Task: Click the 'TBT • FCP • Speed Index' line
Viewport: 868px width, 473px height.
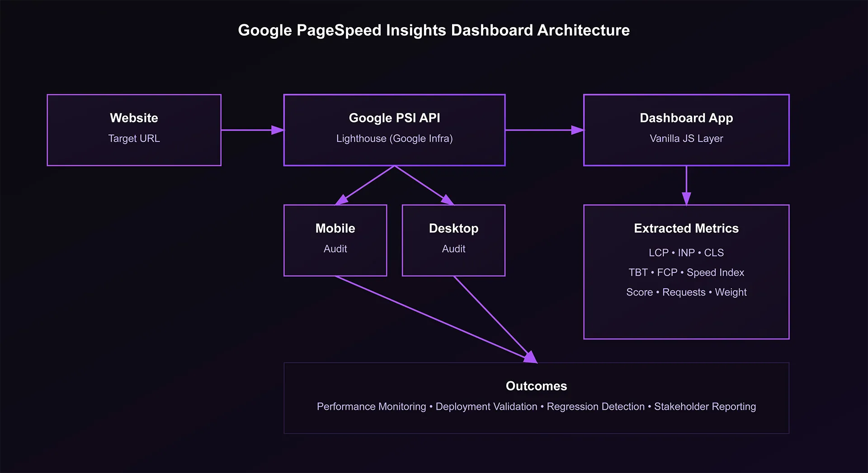Action: click(x=686, y=272)
